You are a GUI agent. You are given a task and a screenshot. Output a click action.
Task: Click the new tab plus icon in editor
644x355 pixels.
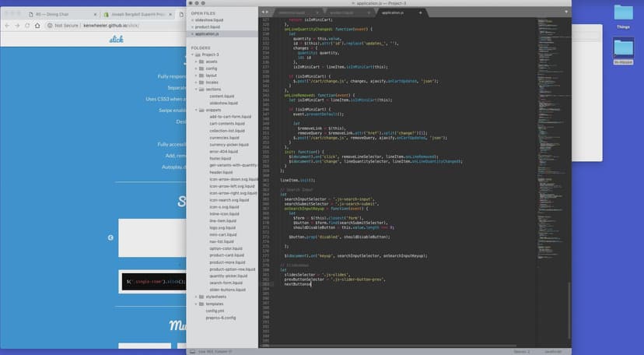[x=421, y=12]
